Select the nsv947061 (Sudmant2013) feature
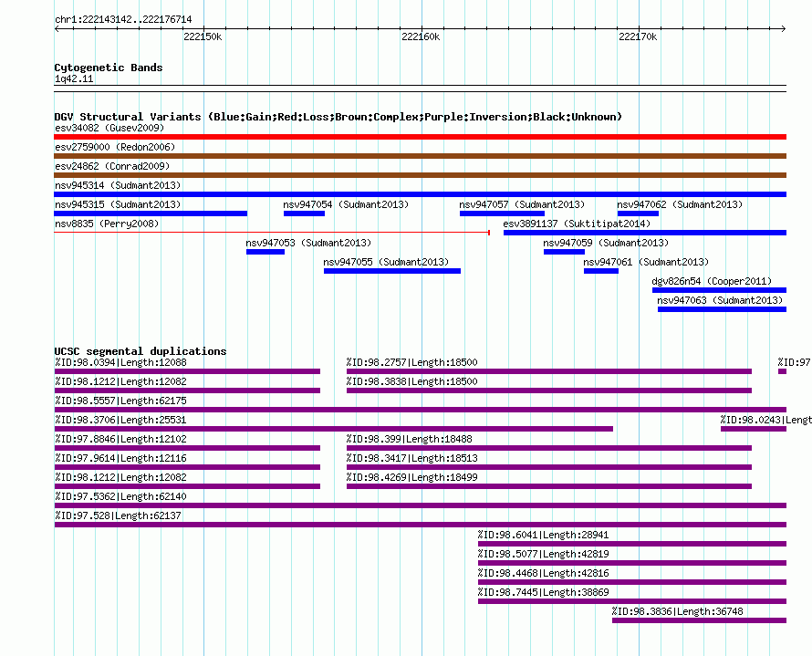The image size is (812, 656). click(600, 271)
